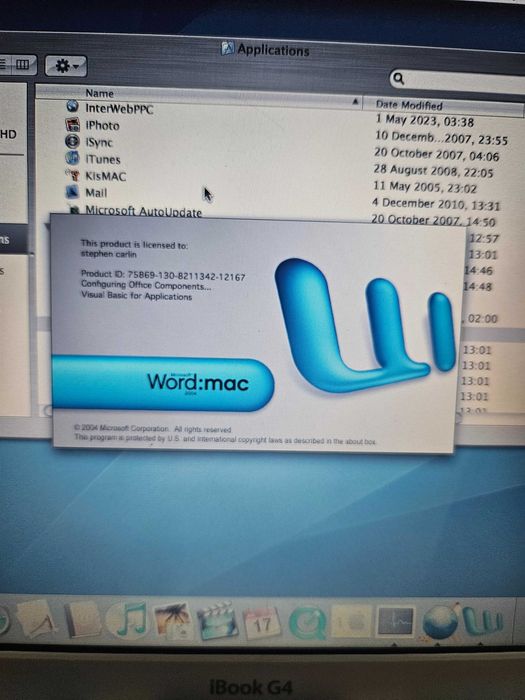Click the Word icon in the Dock
525x700 pixels.
coord(483,621)
